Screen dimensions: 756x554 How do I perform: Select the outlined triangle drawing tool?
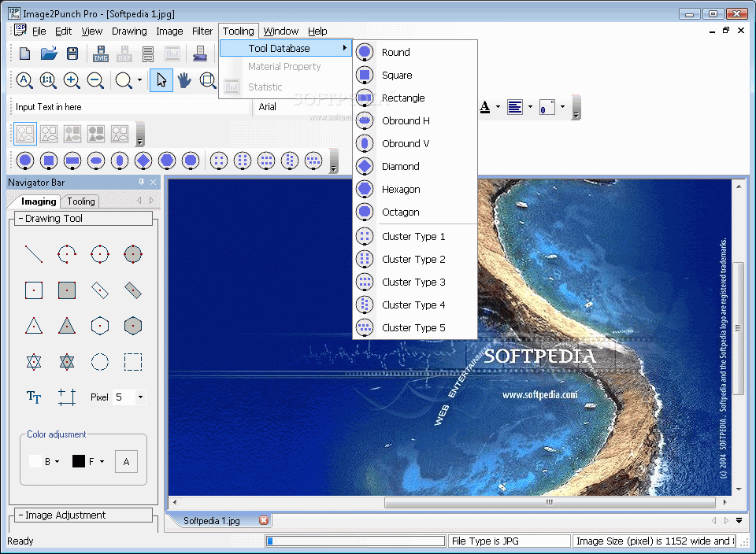tap(34, 326)
